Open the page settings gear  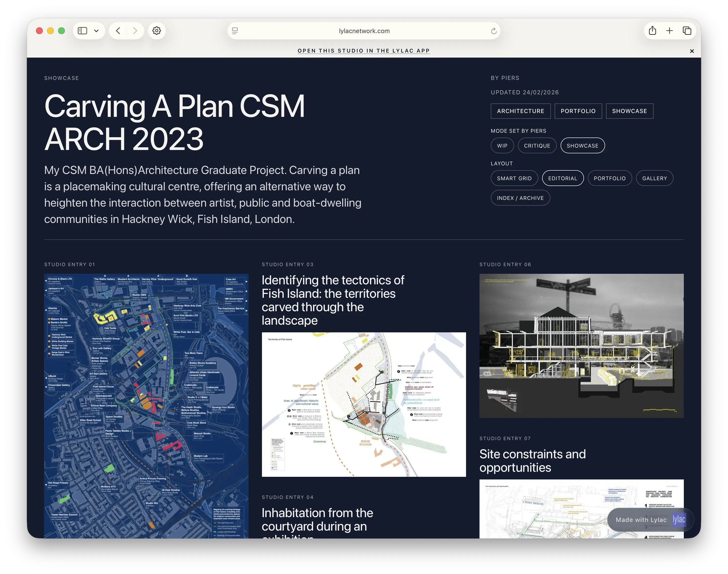[157, 30]
